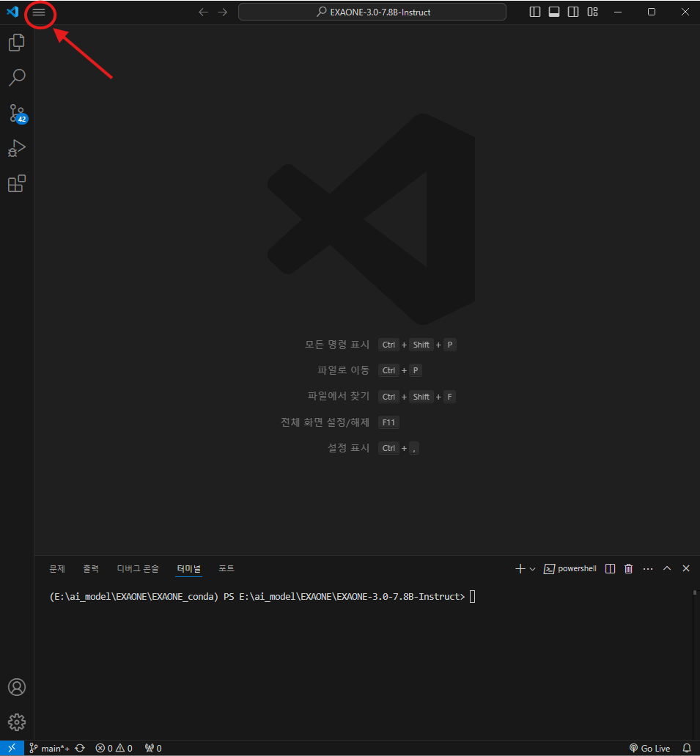
Task: Click the EXAONE-3.0-7.8B-Instruct command center search box
Action: click(x=372, y=12)
